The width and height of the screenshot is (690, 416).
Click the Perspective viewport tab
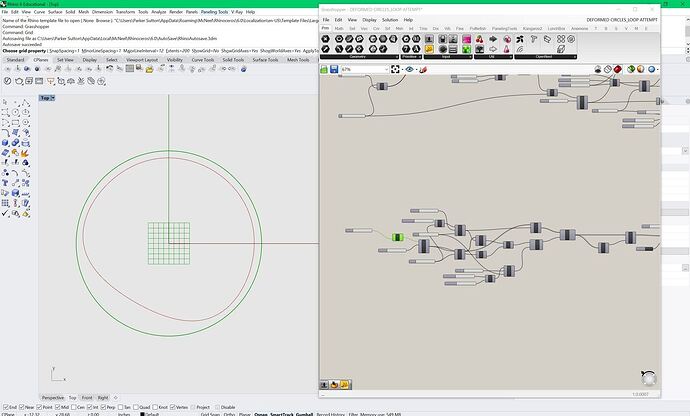pos(53,397)
